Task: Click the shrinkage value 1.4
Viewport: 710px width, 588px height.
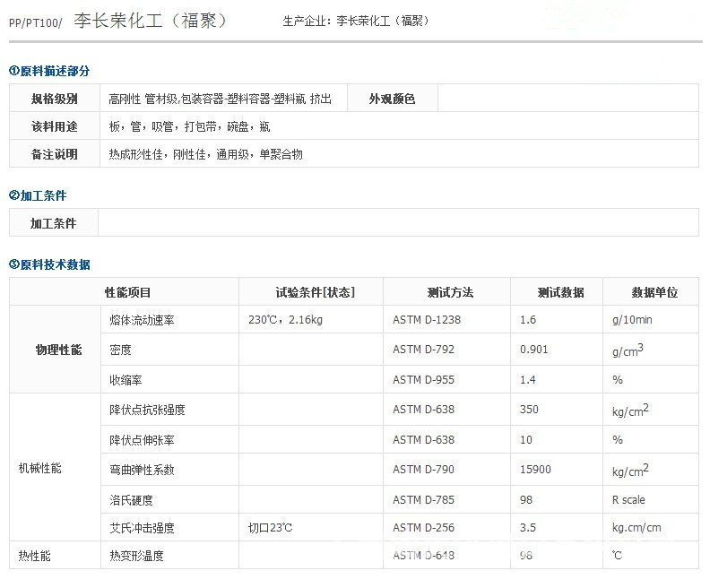Action: (x=528, y=379)
